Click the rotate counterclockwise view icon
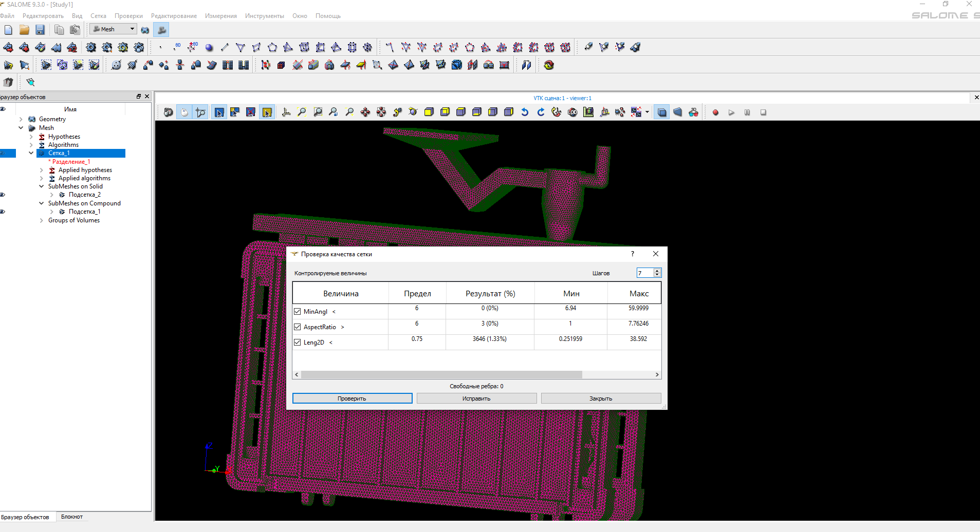The height and width of the screenshot is (532, 980). pos(525,112)
